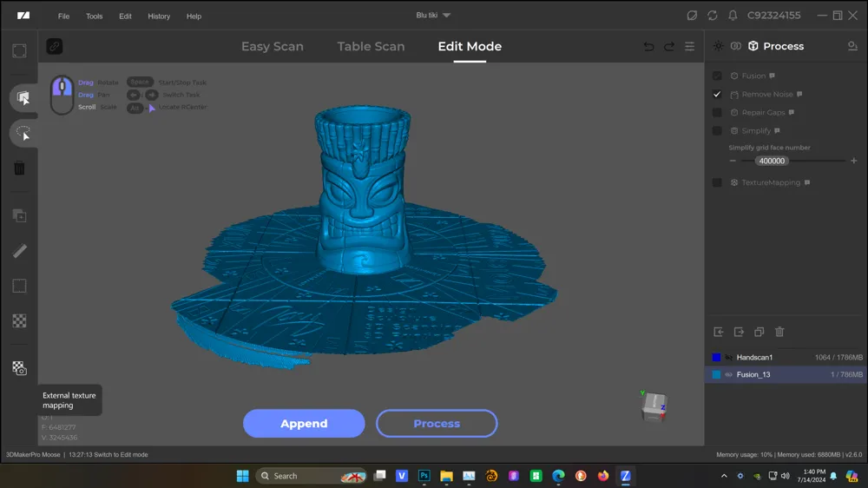Click the link icon above the viewport
The image size is (868, 488).
[54, 47]
